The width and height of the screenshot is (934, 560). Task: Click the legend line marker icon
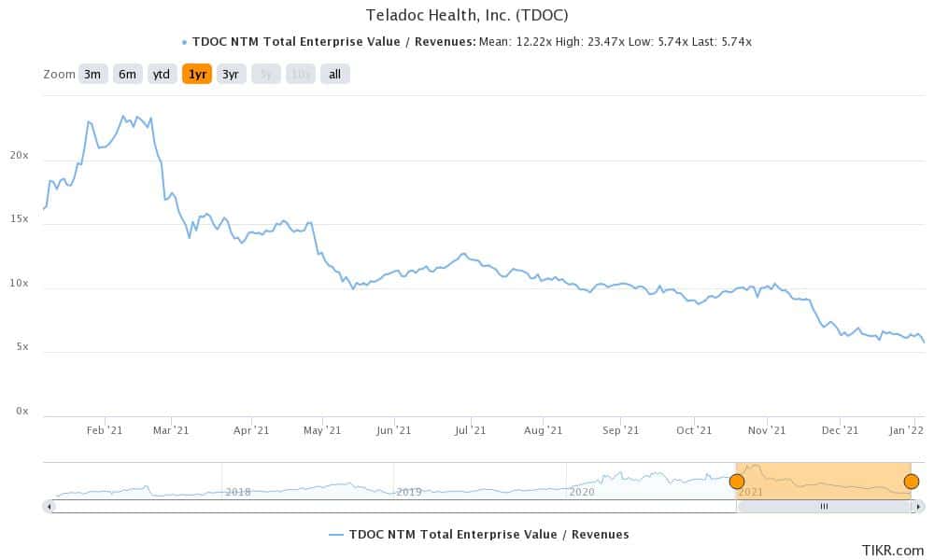pos(336,535)
